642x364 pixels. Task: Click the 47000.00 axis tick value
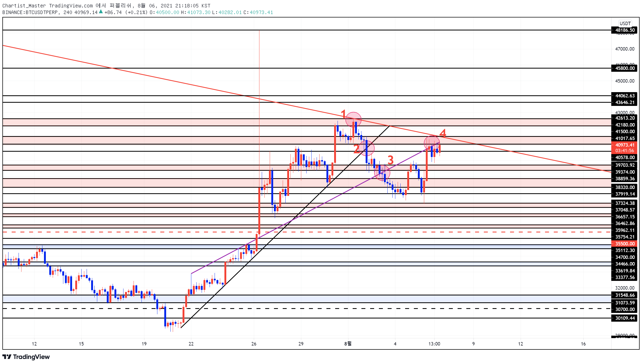pyautogui.click(x=625, y=49)
